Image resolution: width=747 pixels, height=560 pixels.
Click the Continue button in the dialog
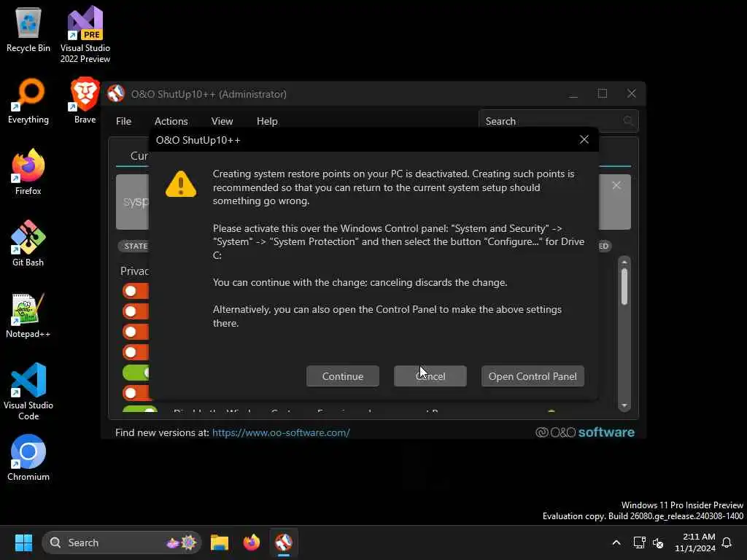coord(343,376)
